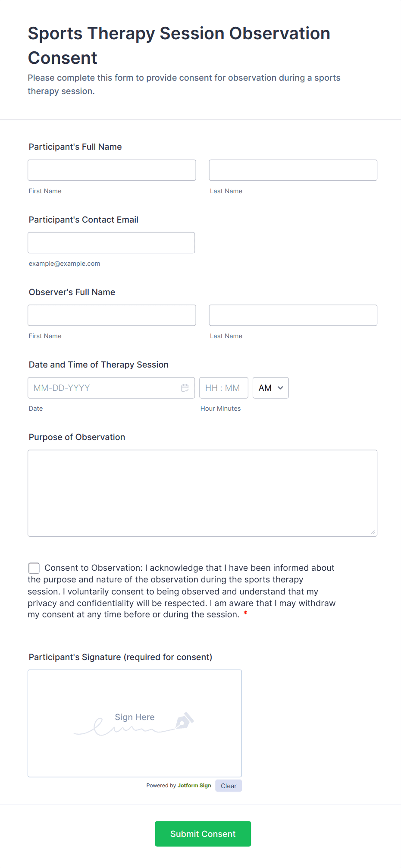The height and width of the screenshot is (868, 401).
Task: Select the Participant's Contact Email field
Action: (111, 242)
